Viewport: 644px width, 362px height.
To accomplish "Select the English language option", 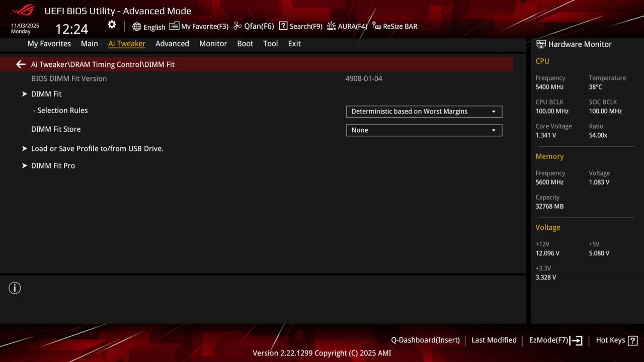I will tap(149, 27).
